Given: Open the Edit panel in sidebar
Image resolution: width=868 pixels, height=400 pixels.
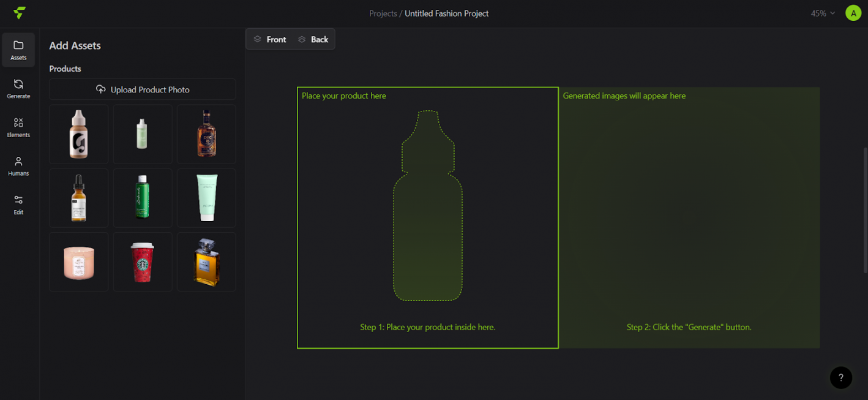Looking at the screenshot, I should pyautogui.click(x=18, y=205).
